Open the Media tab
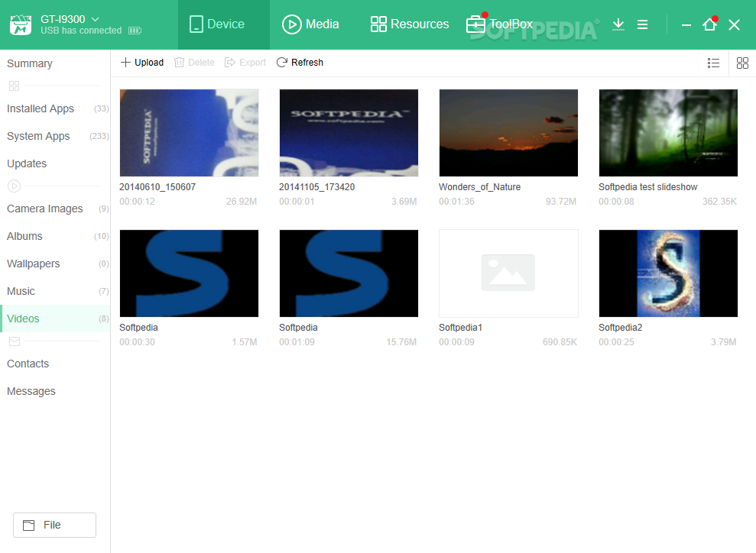The image size is (756, 553). pyautogui.click(x=310, y=24)
